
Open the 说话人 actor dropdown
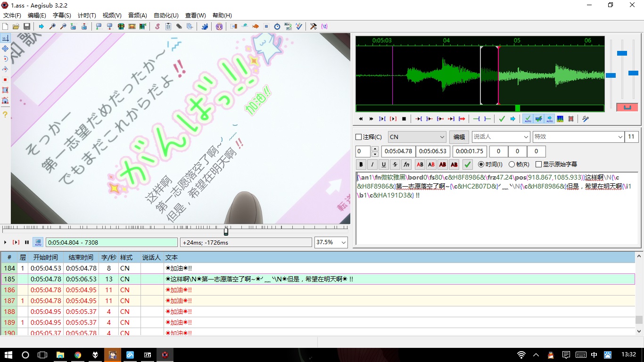(501, 137)
